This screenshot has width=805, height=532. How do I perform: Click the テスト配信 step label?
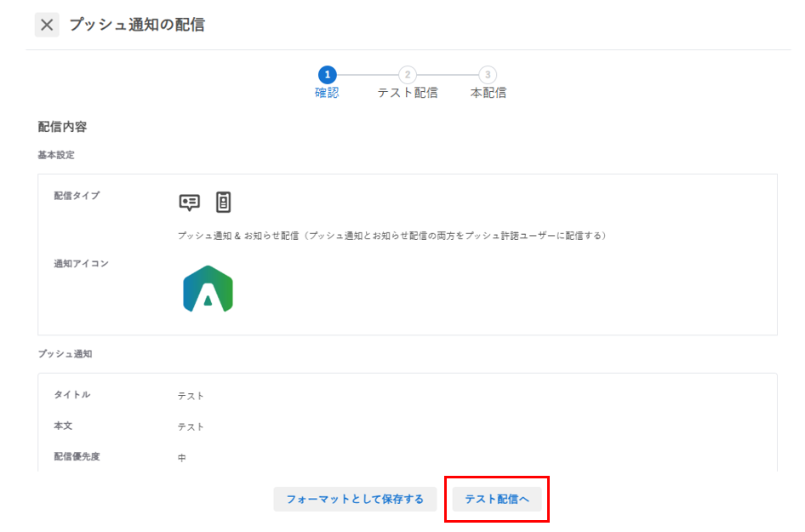(408, 93)
